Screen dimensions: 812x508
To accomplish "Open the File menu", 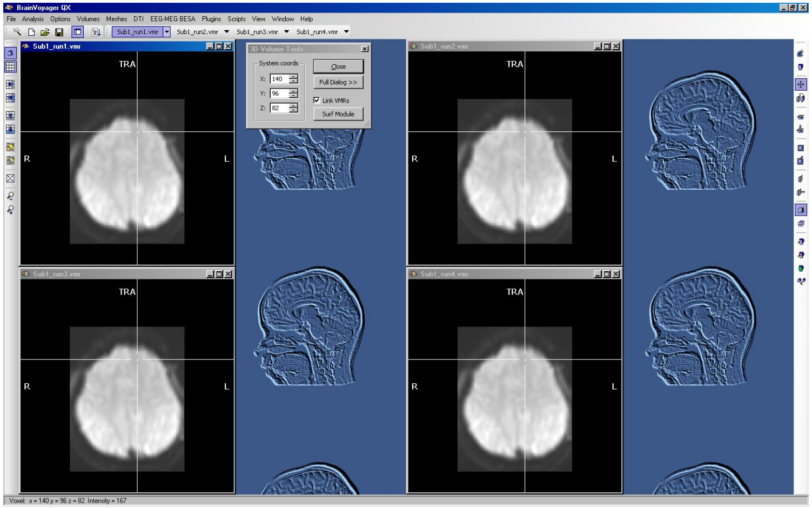I will click(x=11, y=19).
